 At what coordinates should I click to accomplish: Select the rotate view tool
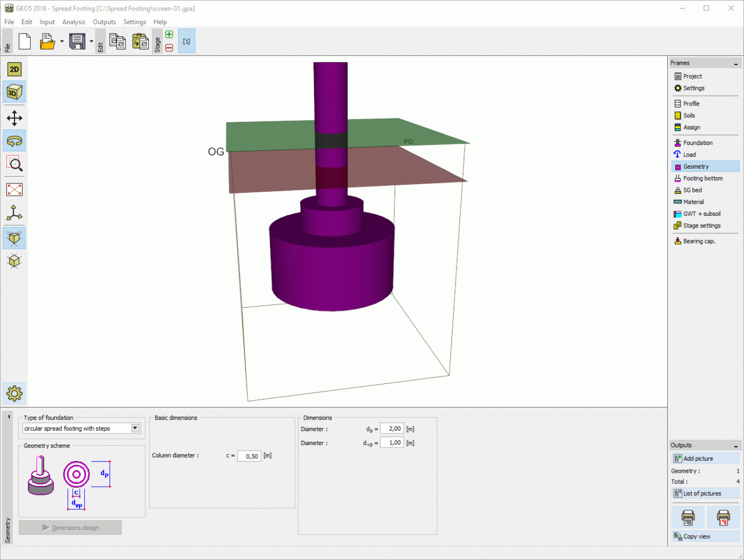pos(13,140)
